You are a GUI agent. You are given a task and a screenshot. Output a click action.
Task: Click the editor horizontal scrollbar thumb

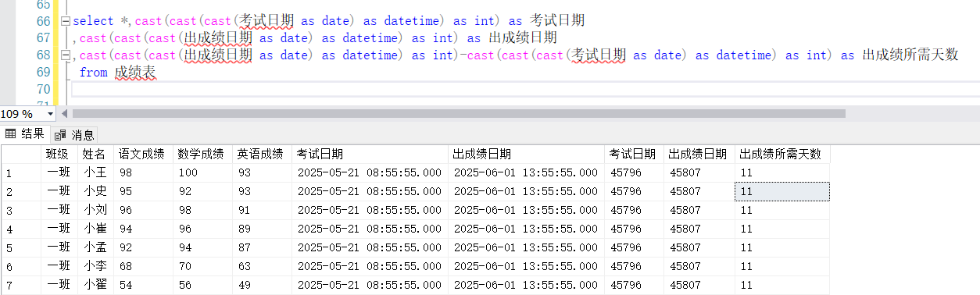coord(459,114)
